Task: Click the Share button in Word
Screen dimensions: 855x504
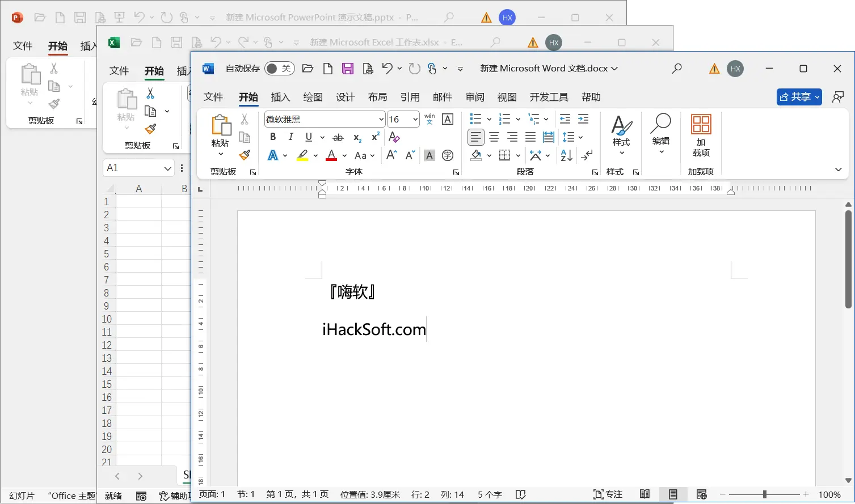Action: point(799,97)
